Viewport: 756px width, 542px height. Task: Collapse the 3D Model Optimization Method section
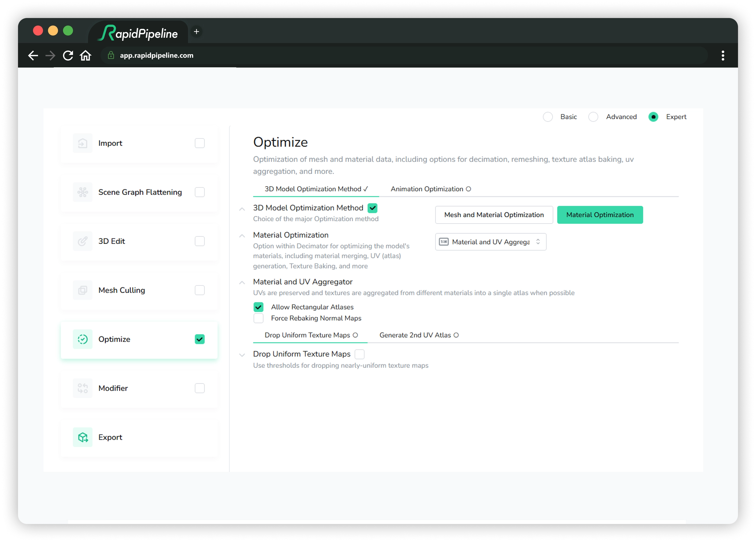tap(242, 209)
